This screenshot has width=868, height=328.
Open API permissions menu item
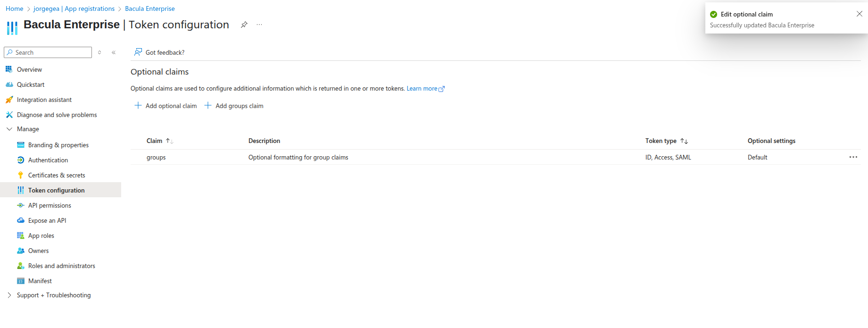point(50,205)
